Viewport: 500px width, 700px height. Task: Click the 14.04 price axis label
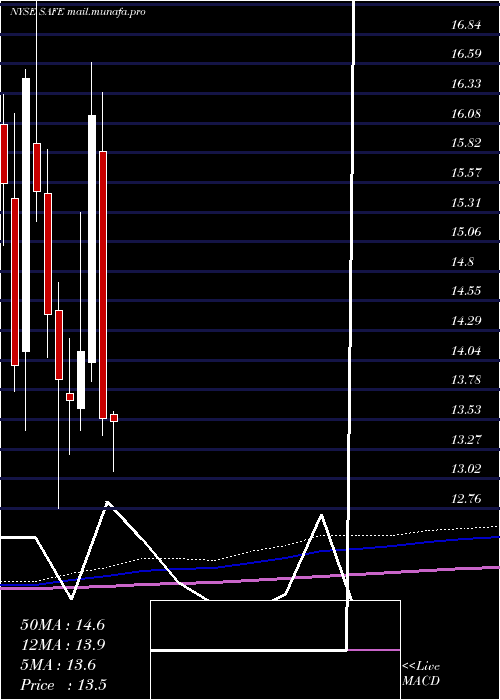coord(466,351)
